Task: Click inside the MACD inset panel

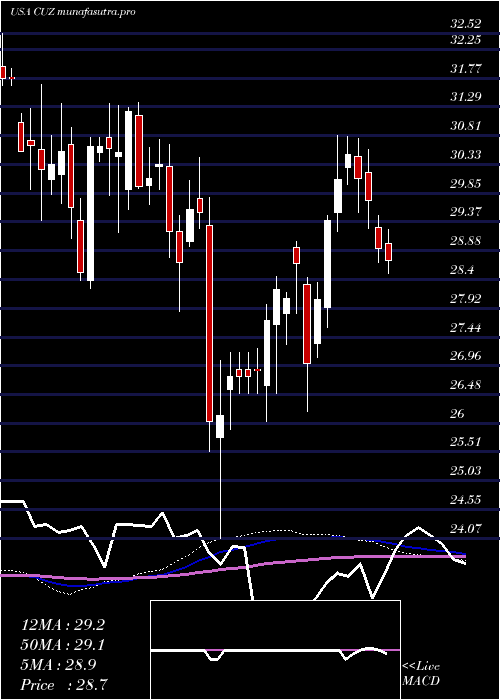Action: pyautogui.click(x=275, y=650)
